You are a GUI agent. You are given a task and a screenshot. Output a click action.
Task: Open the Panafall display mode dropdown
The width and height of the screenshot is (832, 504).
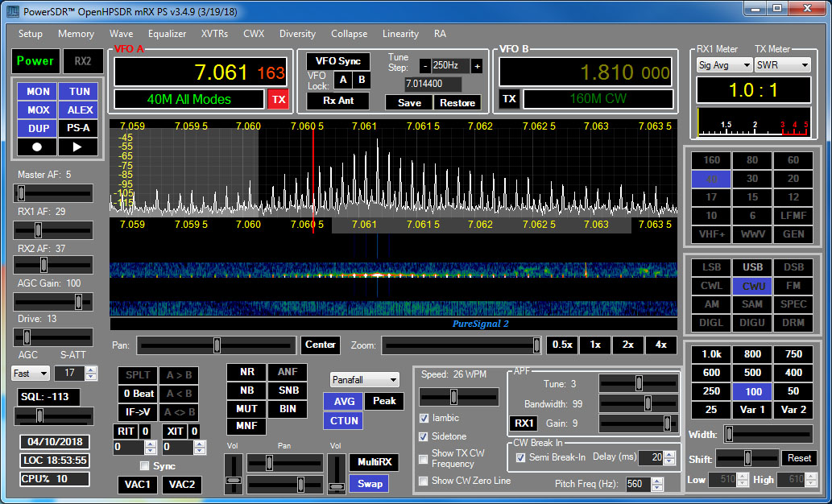click(365, 380)
